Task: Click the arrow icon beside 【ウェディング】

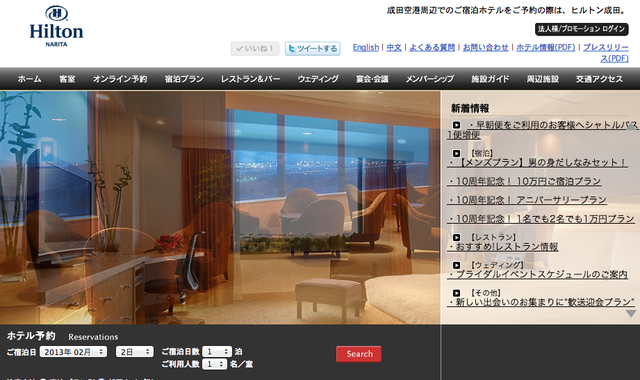Action: click(x=456, y=265)
